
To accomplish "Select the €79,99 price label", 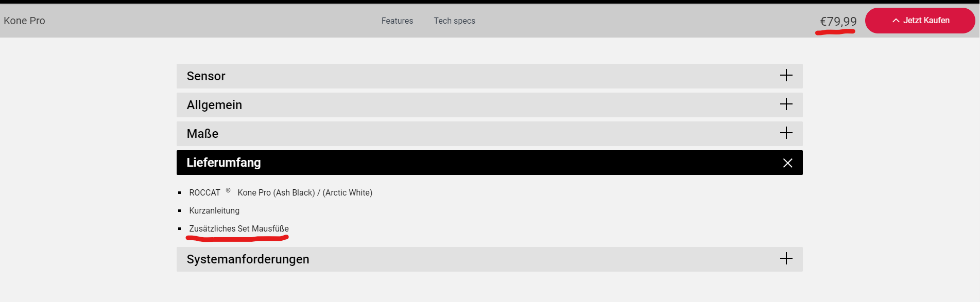I will [x=838, y=22].
